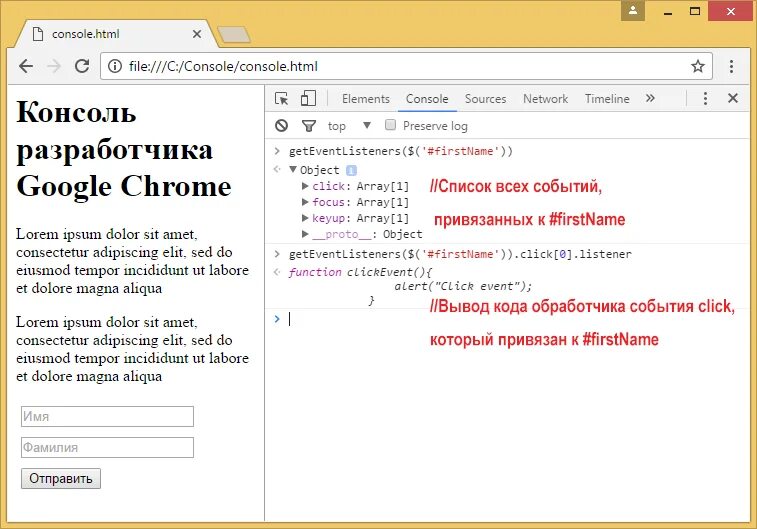The height and width of the screenshot is (529, 757).
Task: Open the Chrome three-dot menu
Action: coord(731,66)
